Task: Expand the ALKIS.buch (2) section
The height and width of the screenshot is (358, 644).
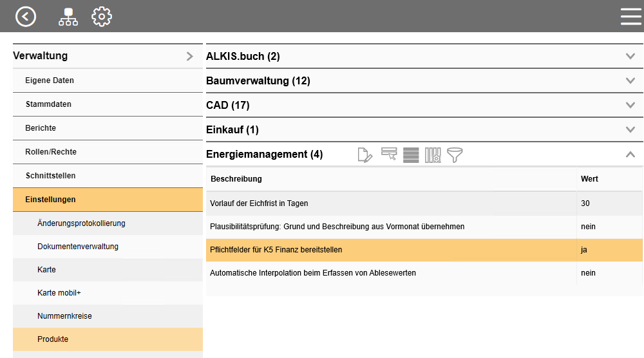Action: [630, 56]
